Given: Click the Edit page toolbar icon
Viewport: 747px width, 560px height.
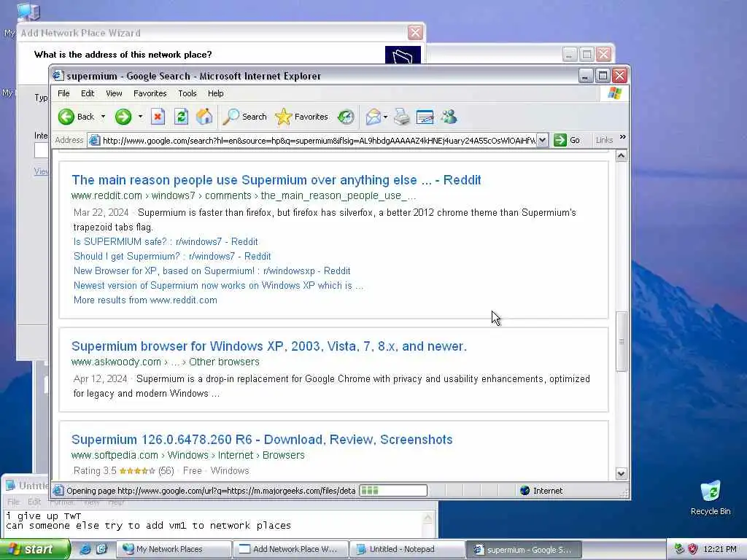Looking at the screenshot, I should coord(425,117).
